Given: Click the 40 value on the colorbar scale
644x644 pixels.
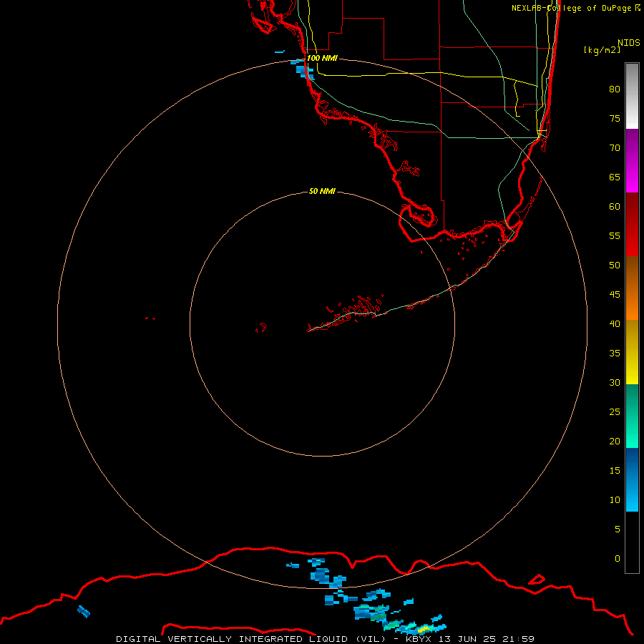Looking at the screenshot, I should (615, 323).
